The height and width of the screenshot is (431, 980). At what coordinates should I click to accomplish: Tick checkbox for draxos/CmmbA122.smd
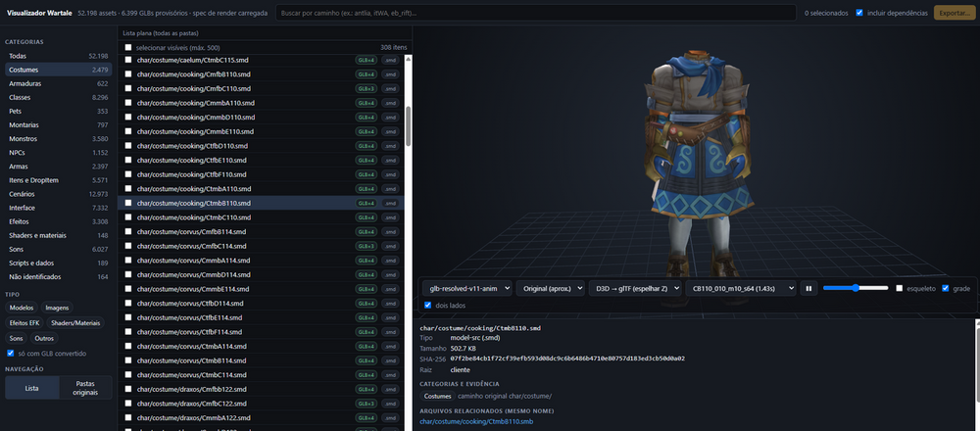128,417
